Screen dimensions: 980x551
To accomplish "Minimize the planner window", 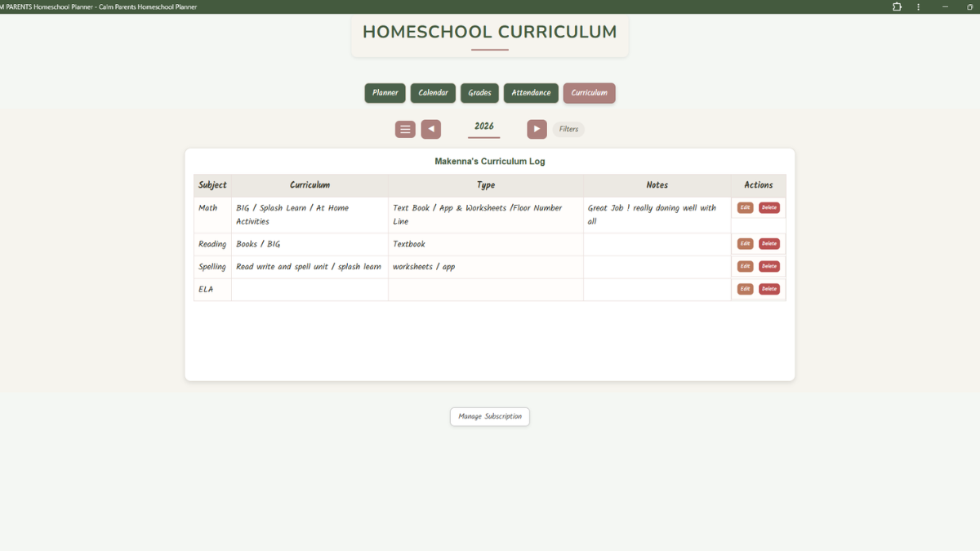I will [946, 7].
